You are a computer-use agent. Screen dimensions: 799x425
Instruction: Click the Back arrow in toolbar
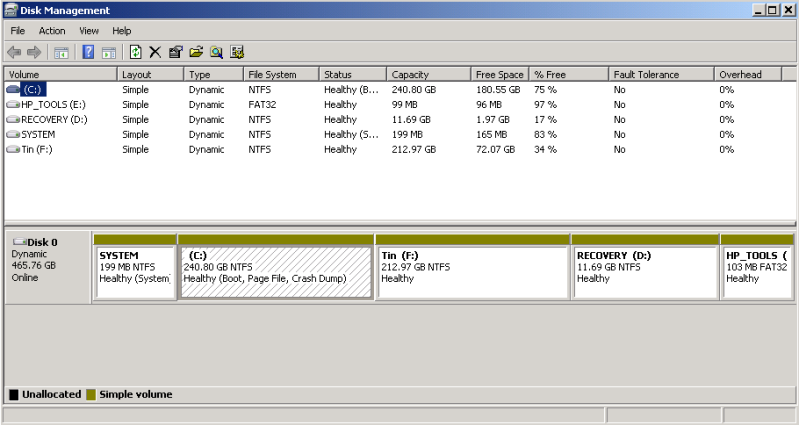pos(13,52)
